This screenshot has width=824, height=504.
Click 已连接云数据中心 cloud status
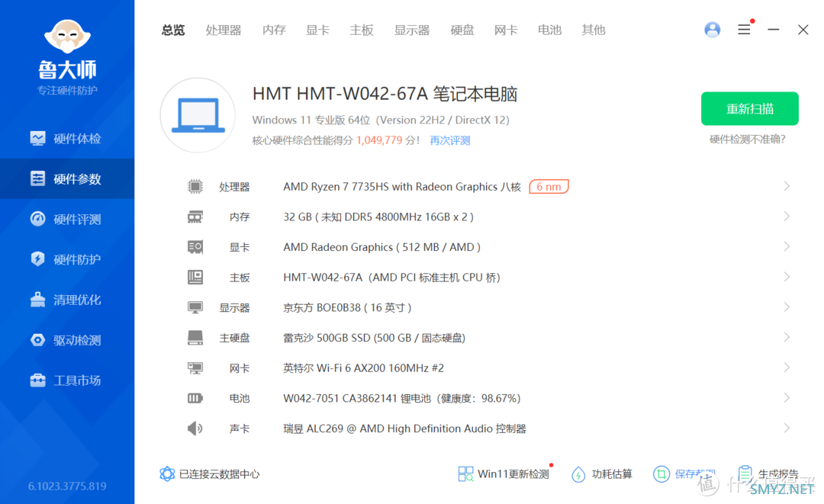click(210, 474)
